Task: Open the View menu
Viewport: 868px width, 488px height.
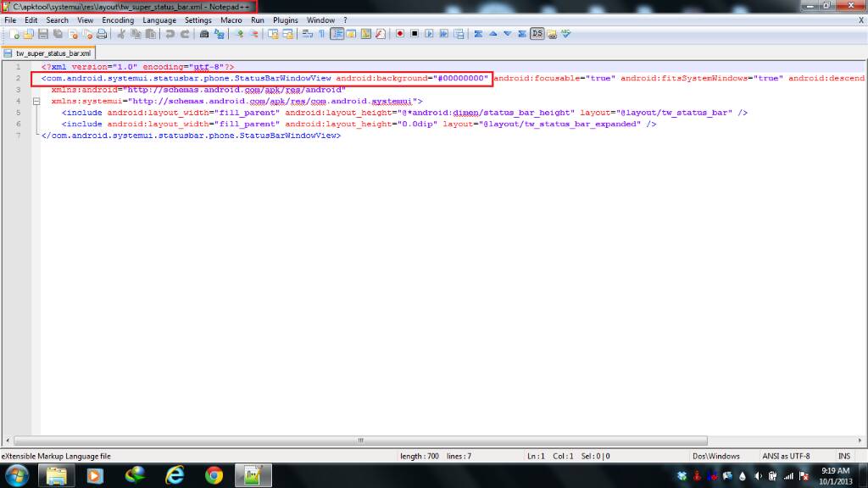Action: coord(85,20)
